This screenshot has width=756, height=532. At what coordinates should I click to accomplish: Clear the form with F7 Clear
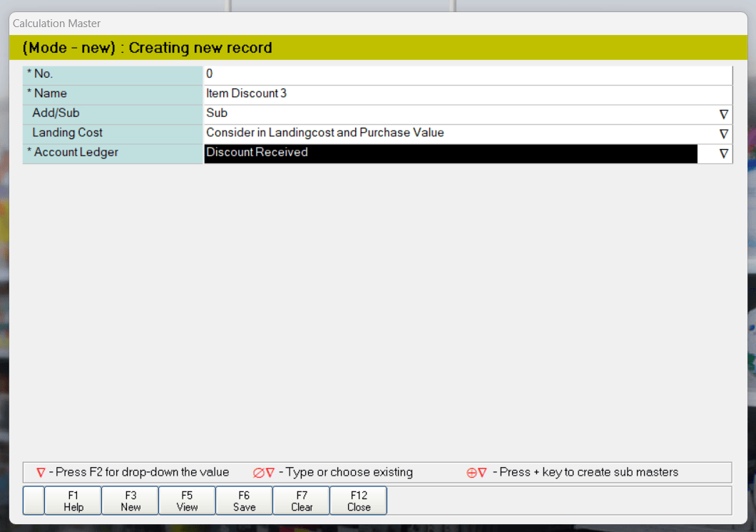pos(302,501)
